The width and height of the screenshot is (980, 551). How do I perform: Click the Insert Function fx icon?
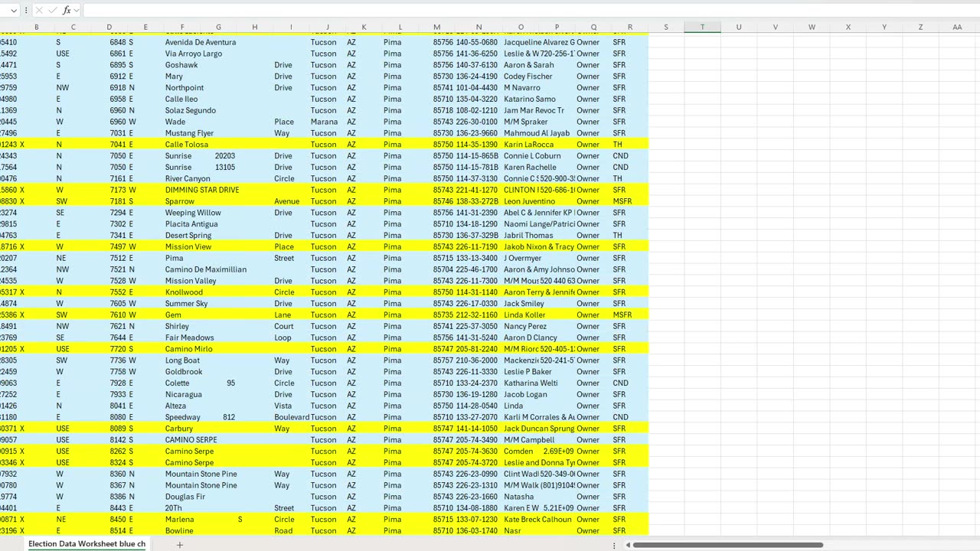[x=67, y=11]
